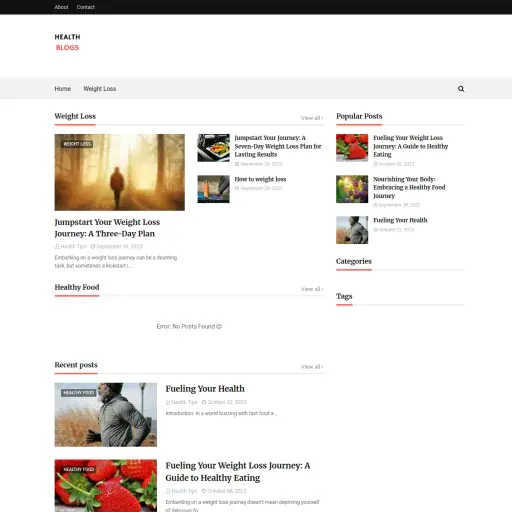Open How to weight loss article
Image resolution: width=512 pixels, height=512 pixels.
tap(260, 179)
